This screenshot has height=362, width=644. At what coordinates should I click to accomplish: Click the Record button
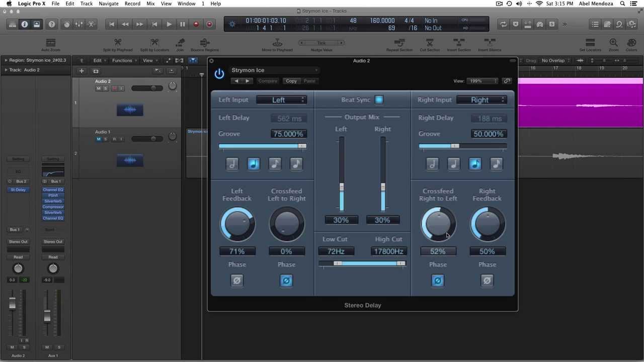pyautogui.click(x=196, y=24)
